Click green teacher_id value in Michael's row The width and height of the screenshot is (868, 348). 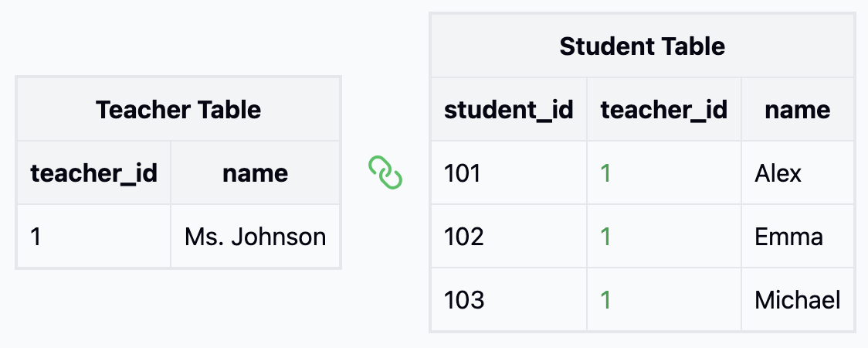point(605,300)
